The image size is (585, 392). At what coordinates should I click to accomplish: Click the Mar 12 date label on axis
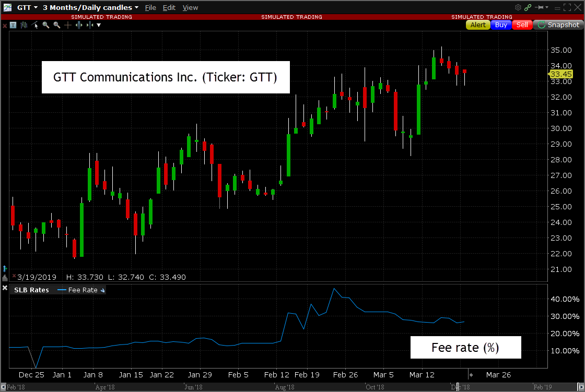[422, 375]
